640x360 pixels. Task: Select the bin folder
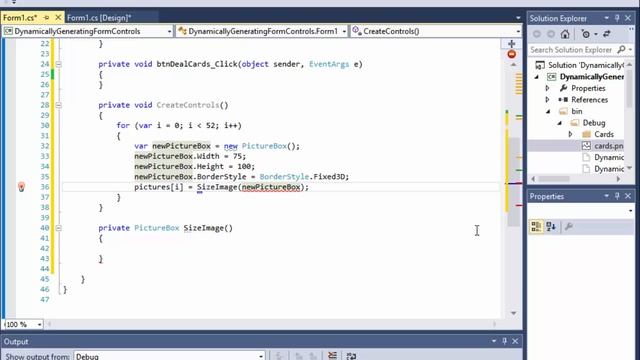571,111
